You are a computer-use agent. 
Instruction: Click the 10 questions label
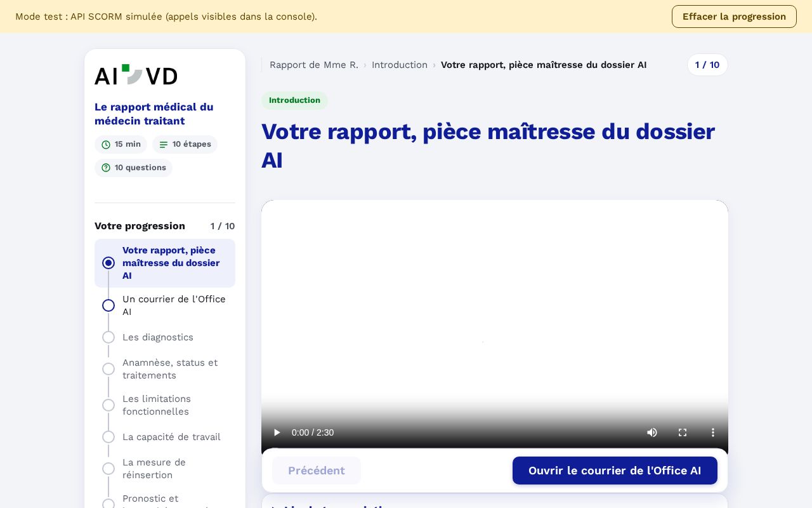pyautogui.click(x=140, y=168)
